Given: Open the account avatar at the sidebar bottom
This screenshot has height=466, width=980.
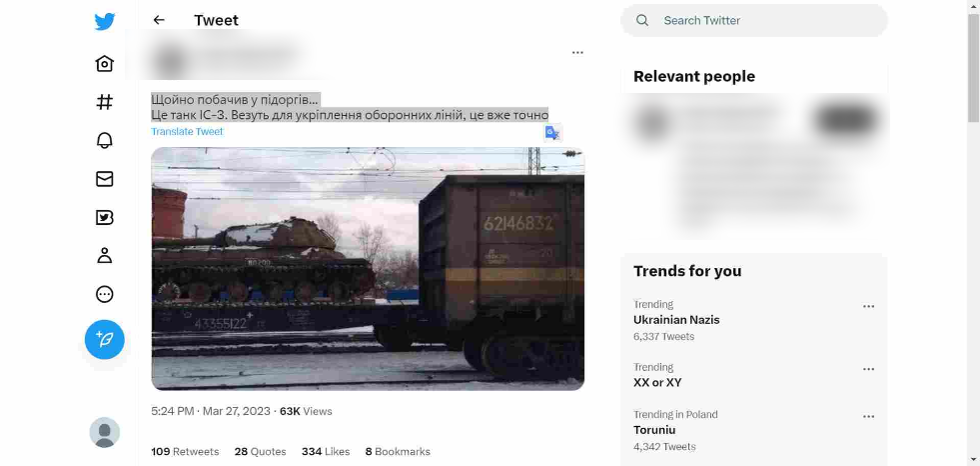Looking at the screenshot, I should coord(104,432).
